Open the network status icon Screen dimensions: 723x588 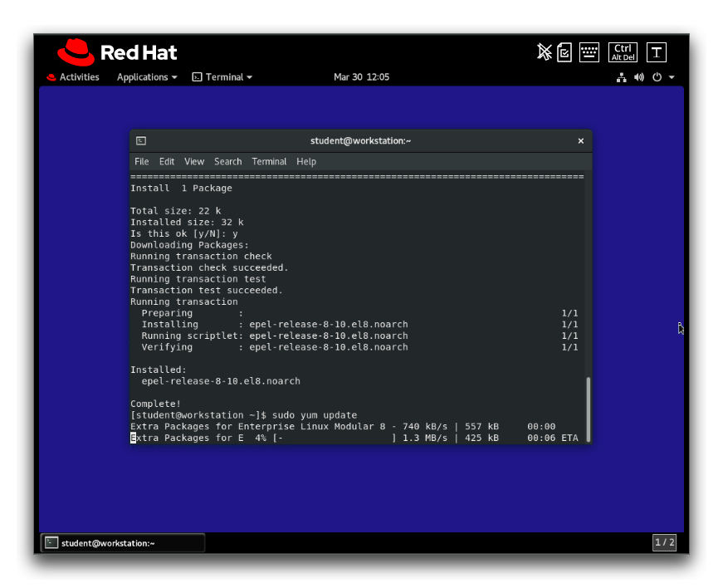622,77
